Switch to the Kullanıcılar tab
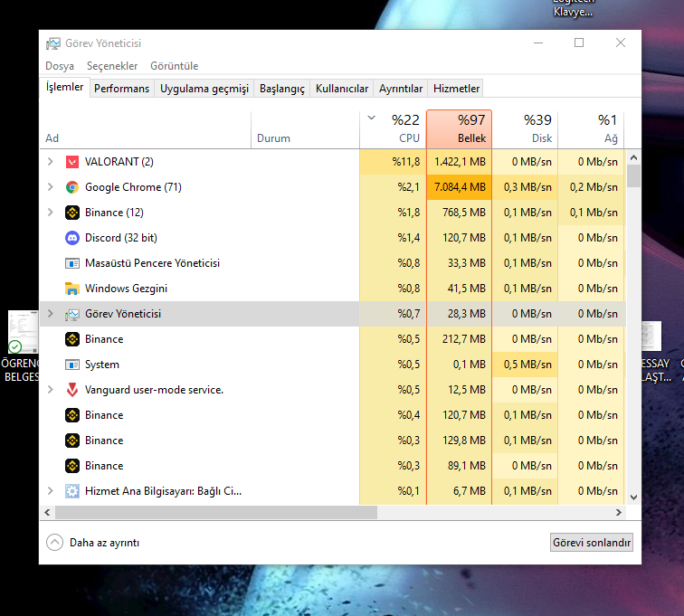 342,89
